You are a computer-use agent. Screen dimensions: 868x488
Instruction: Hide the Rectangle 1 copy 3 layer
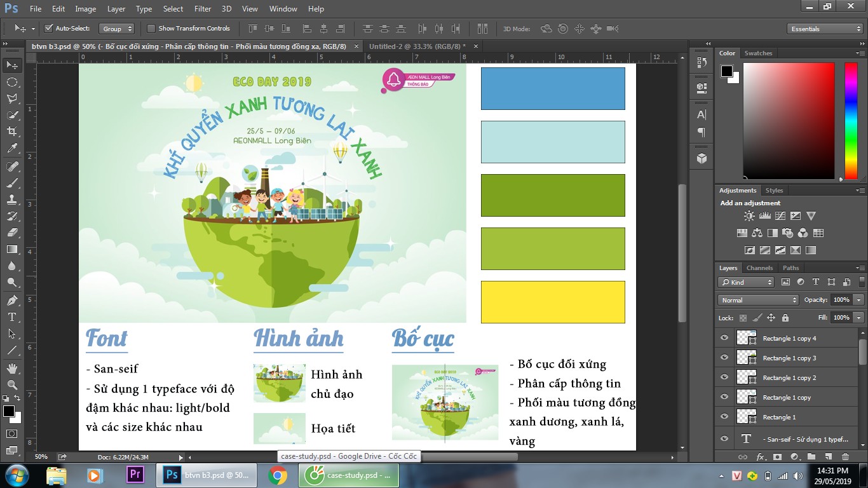(x=724, y=358)
